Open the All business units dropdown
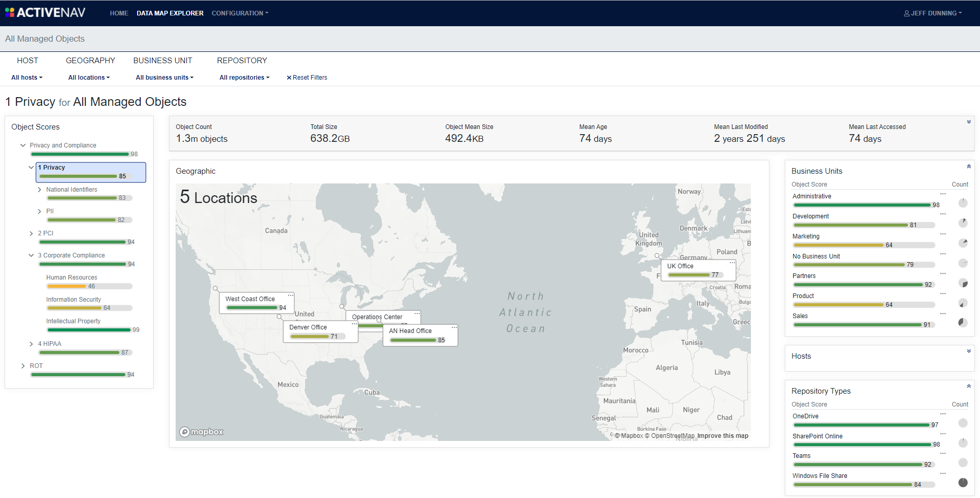The width and height of the screenshot is (980, 498). [x=164, y=78]
